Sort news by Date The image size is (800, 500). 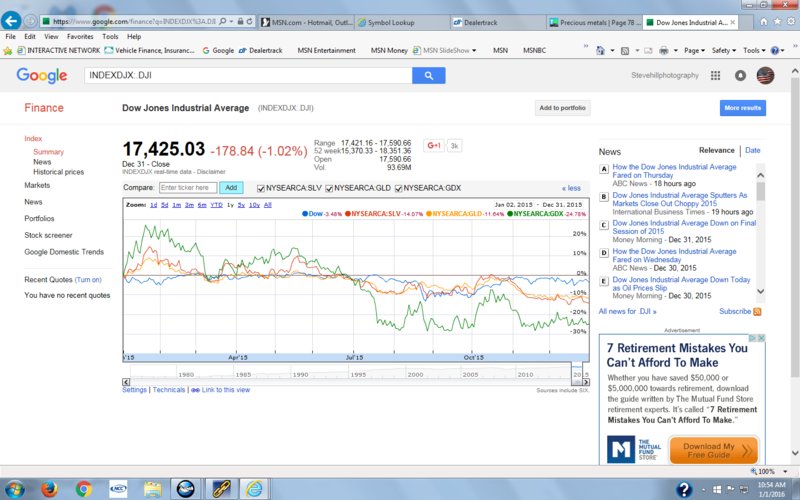(753, 151)
